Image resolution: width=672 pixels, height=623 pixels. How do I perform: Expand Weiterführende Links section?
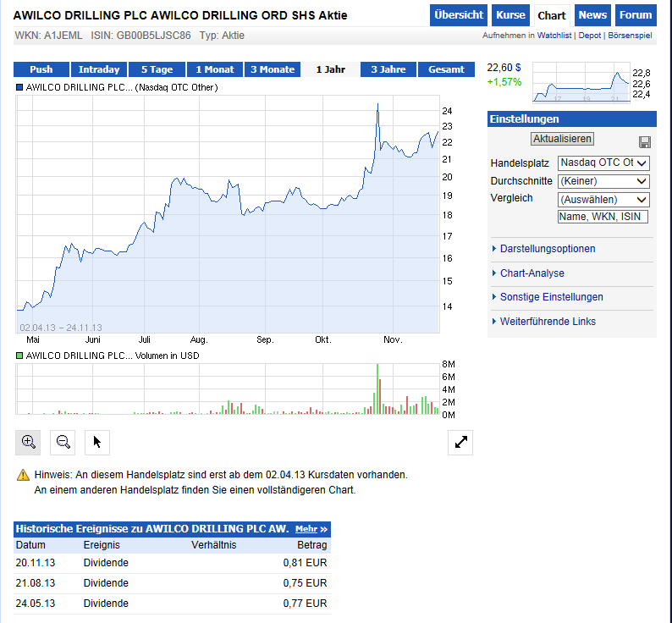click(548, 321)
